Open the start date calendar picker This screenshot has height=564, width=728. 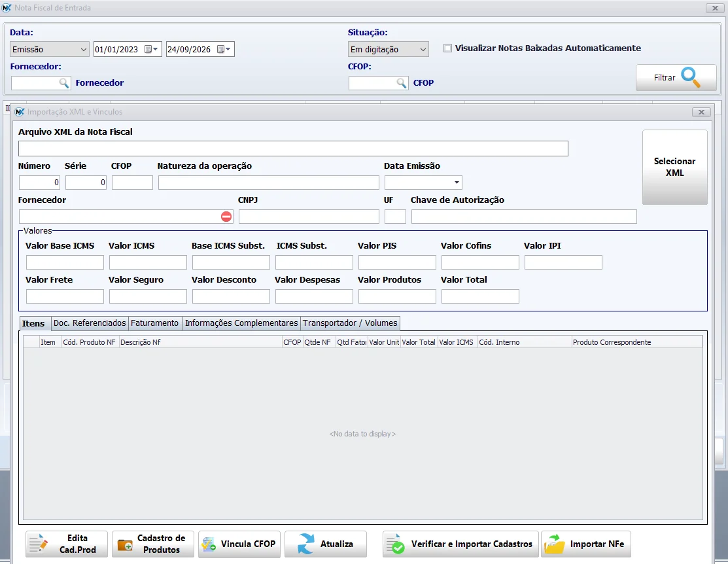pyautogui.click(x=151, y=49)
